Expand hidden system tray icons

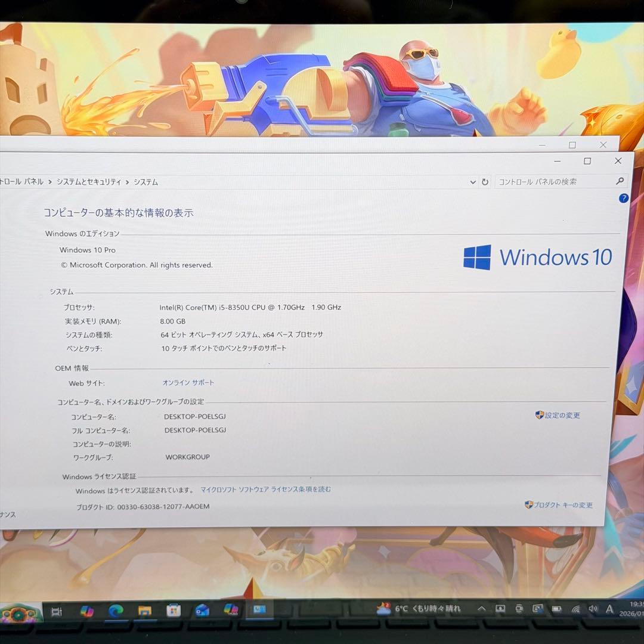[481, 608]
